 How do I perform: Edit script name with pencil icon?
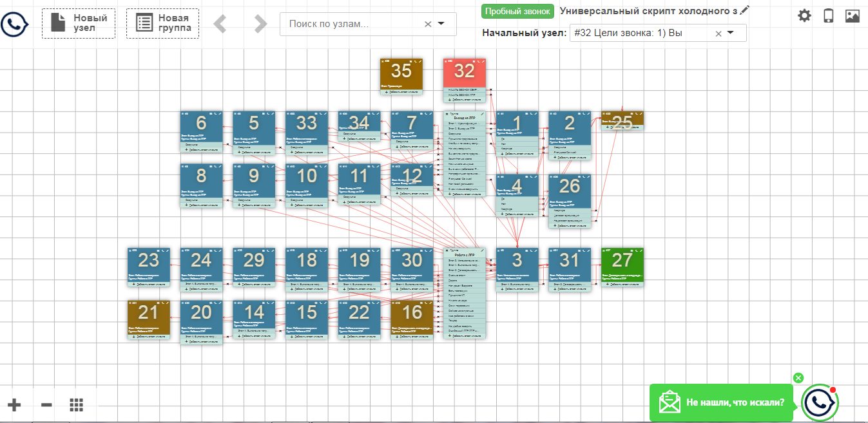745,10
